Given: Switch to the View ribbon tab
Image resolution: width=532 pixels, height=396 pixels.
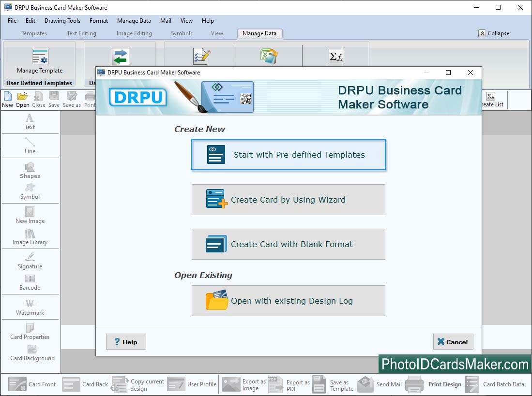Looking at the screenshot, I should point(217,33).
